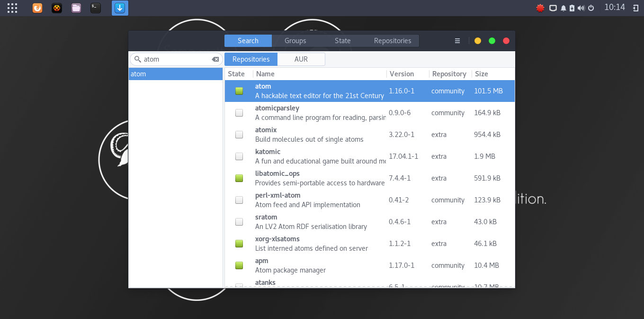Click the red updates indicator in the tray
Screen dimensions: 644x319
[540, 8]
